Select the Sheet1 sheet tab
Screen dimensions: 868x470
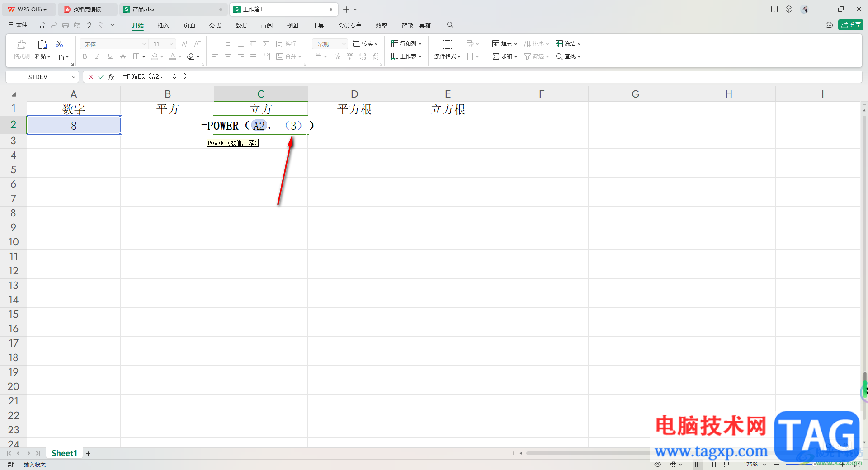point(64,453)
